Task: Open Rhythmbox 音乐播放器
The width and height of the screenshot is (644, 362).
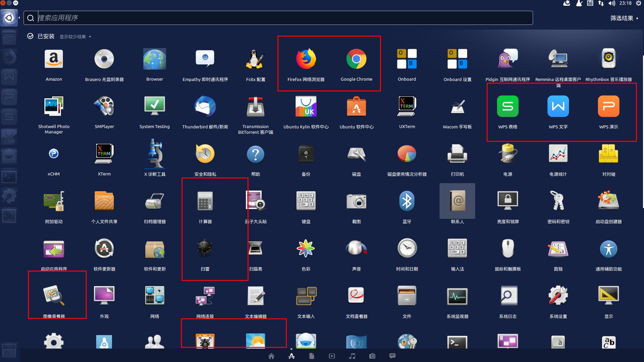Action: pyautogui.click(x=609, y=59)
